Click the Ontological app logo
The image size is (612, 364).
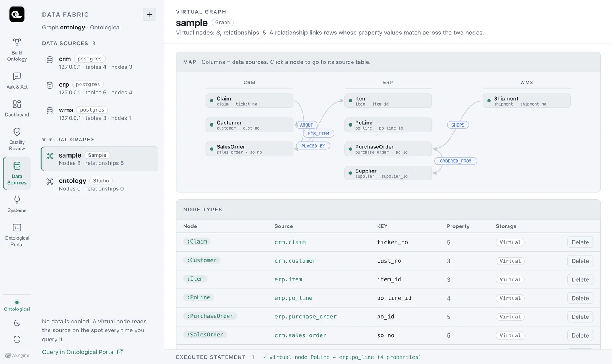(17, 15)
